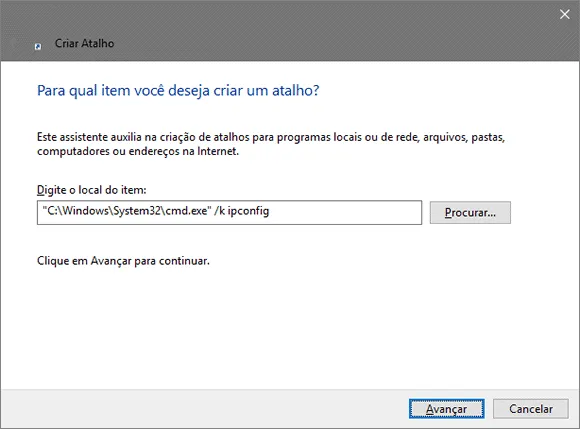Viewport: 580px width, 429px height.
Task: Click the Clique em Avançar para continuar text
Action: (x=123, y=261)
